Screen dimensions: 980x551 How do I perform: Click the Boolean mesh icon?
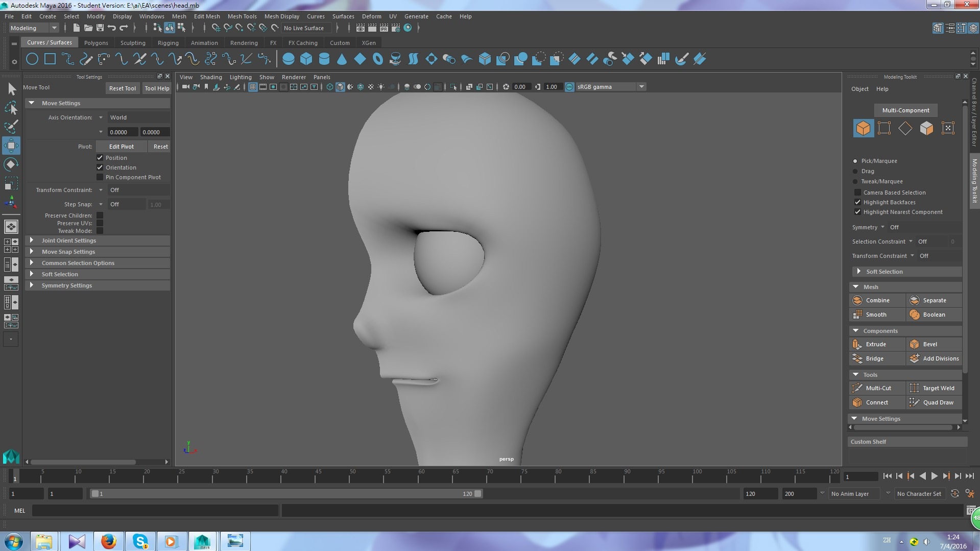coord(914,315)
